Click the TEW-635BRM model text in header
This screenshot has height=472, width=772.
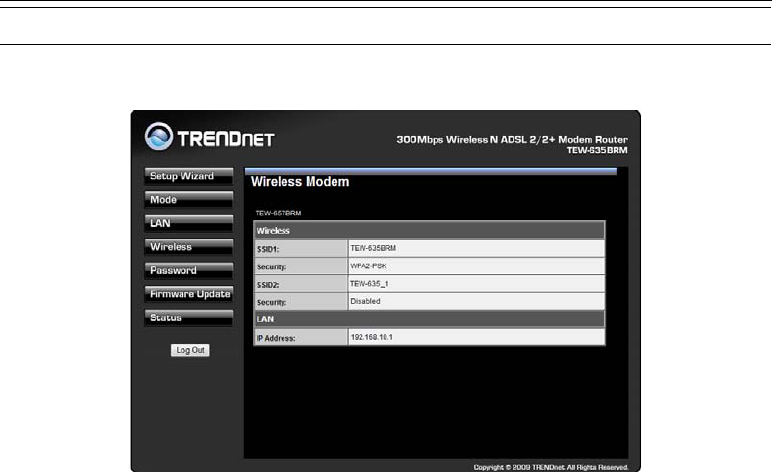coord(597,150)
